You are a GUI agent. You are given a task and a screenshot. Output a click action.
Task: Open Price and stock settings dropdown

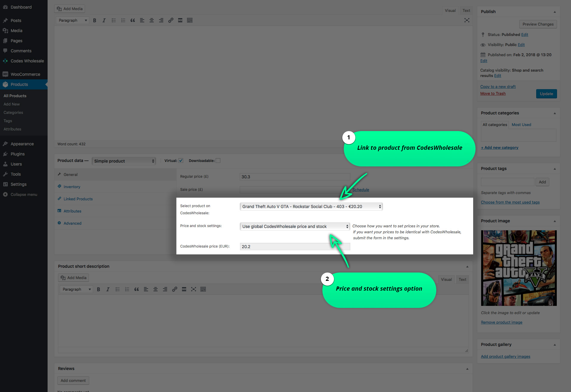click(x=295, y=226)
